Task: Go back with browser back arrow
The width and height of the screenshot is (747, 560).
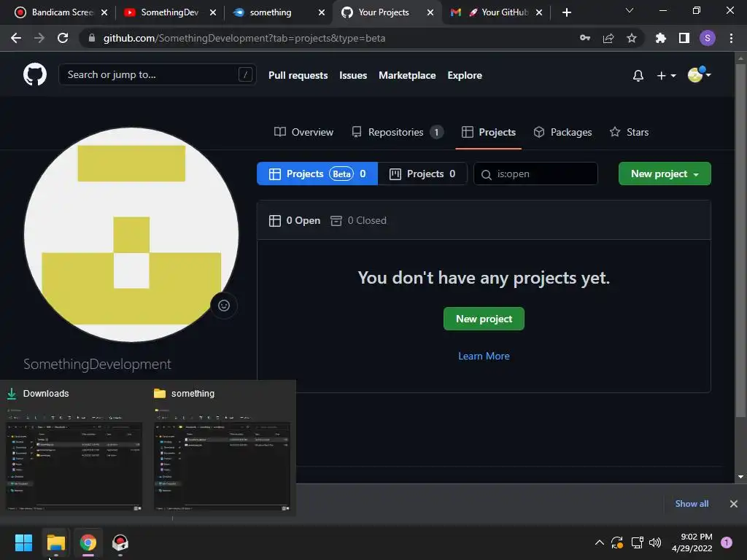Action: pyautogui.click(x=16, y=38)
